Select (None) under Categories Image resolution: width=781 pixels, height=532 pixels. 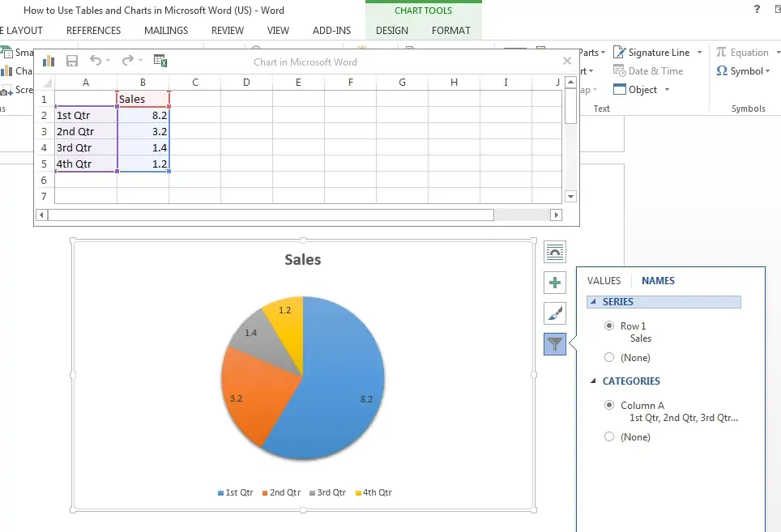pyautogui.click(x=609, y=437)
